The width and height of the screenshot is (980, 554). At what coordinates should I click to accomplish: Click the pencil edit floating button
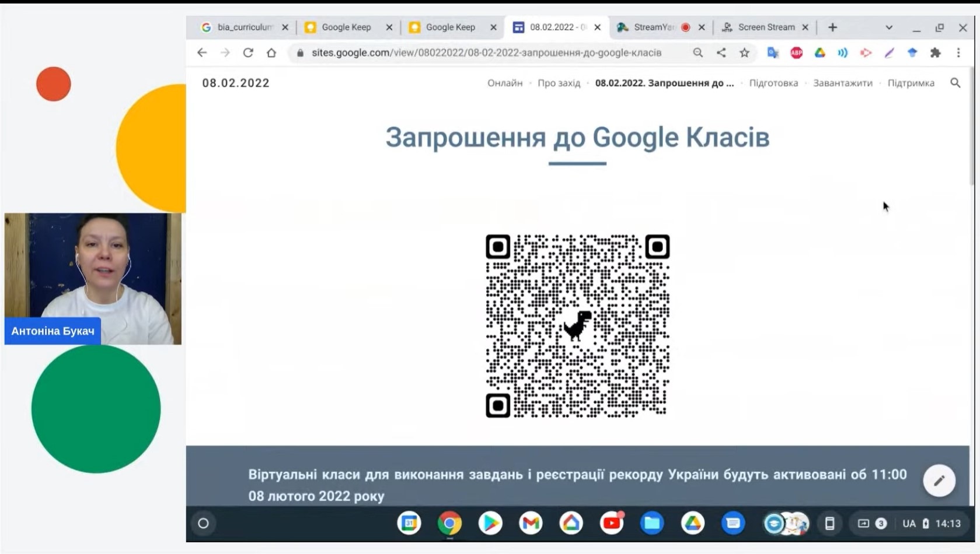click(x=939, y=481)
